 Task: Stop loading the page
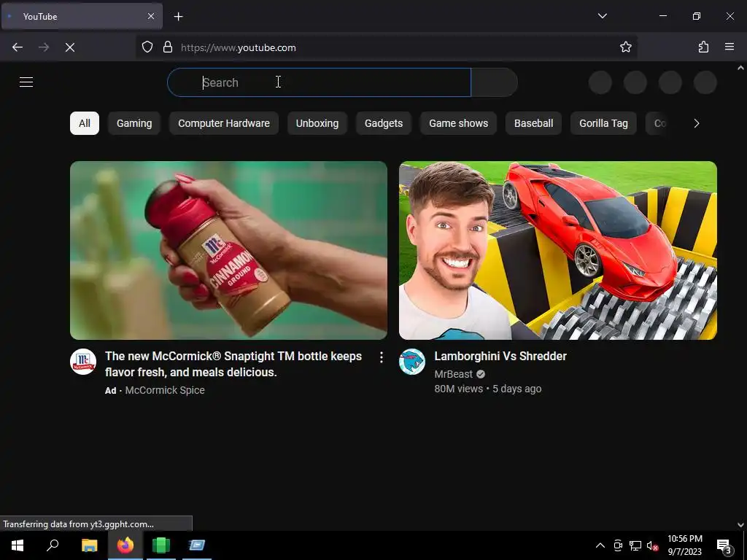pos(70,47)
